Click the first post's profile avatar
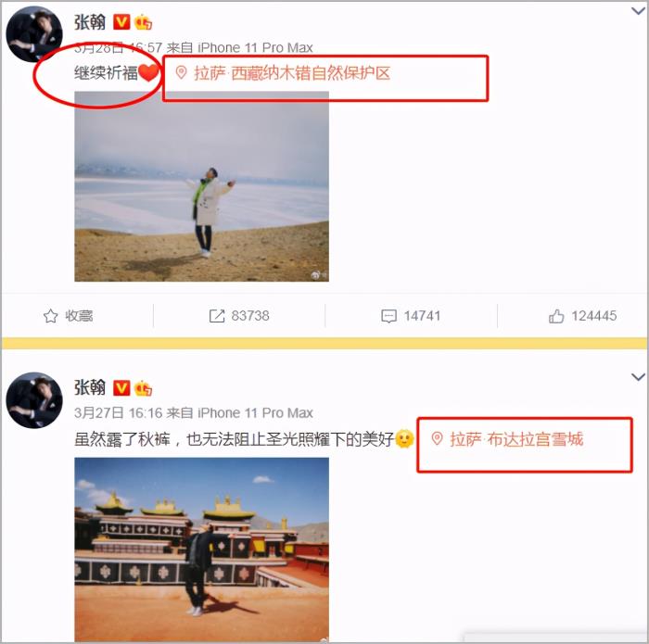649x644 pixels. click(x=34, y=34)
